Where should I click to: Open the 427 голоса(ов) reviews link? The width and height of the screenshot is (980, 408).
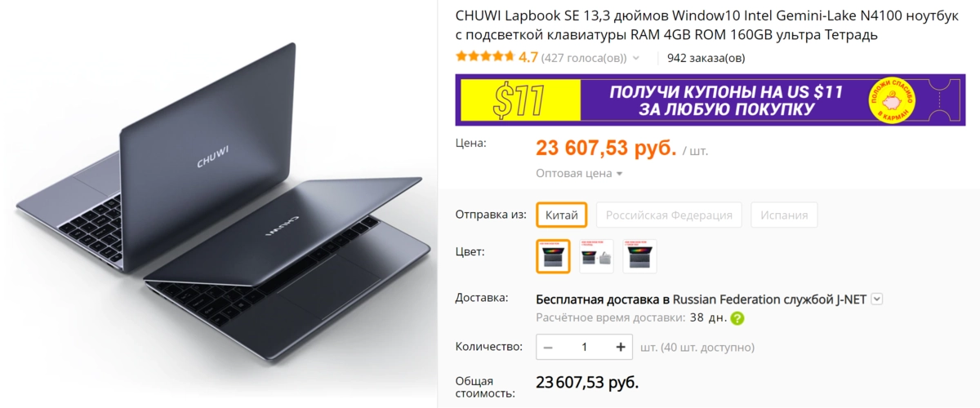coord(584,58)
